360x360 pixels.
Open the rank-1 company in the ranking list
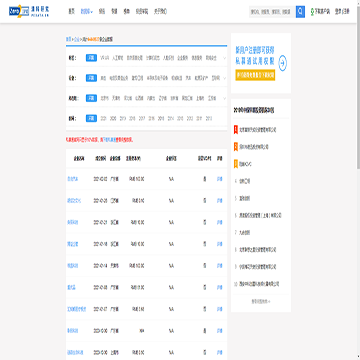(258, 129)
